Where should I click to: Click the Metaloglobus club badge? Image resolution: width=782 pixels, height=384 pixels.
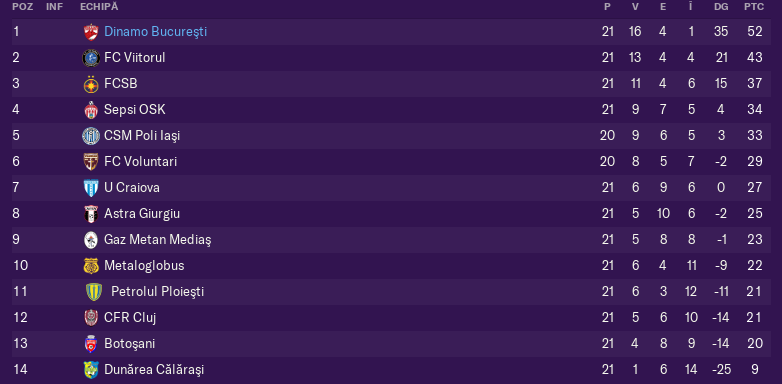pos(91,266)
